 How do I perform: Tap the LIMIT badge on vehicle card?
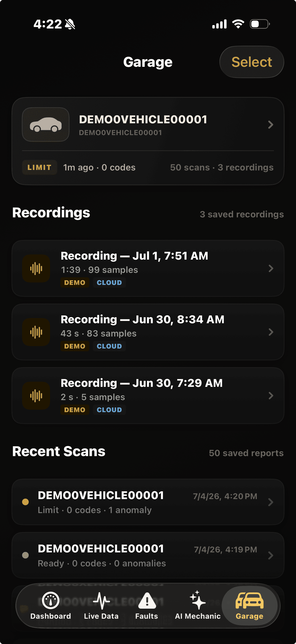tap(40, 167)
